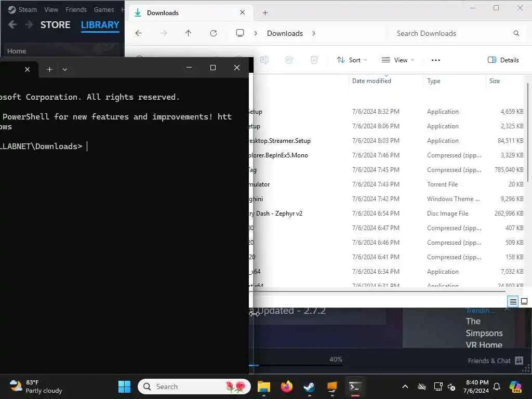The width and height of the screenshot is (532, 399).
Task: Open the clock and calendar flyout
Action: point(476,387)
